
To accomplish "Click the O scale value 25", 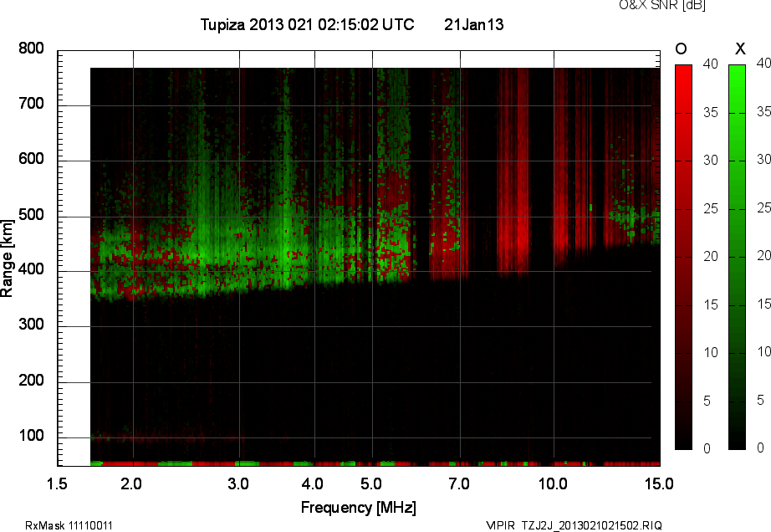I will 711,208.
